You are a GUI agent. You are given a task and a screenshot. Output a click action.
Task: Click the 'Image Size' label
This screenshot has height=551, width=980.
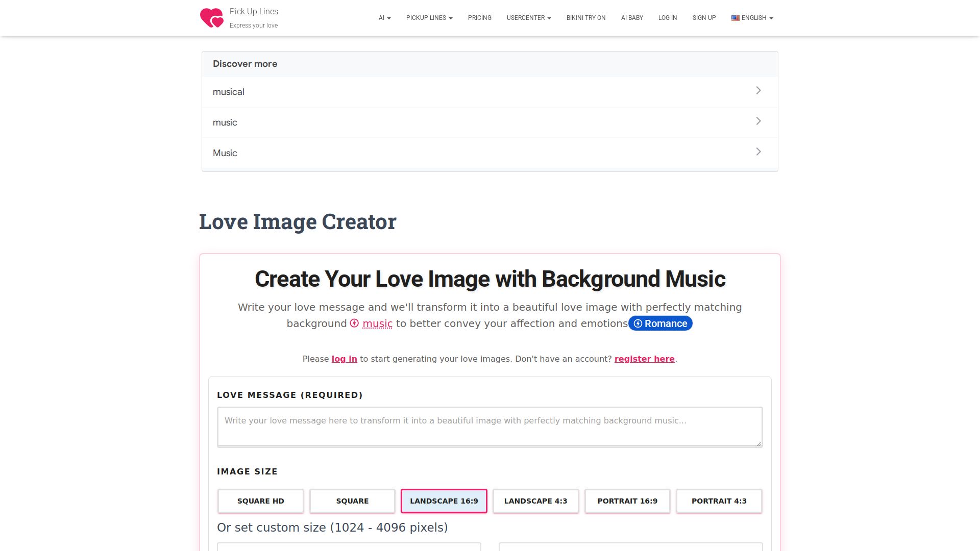click(248, 471)
